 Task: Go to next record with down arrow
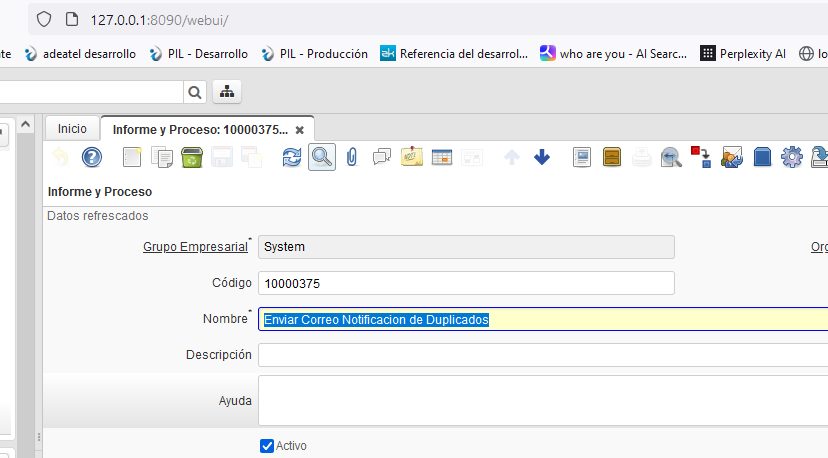[542, 157]
